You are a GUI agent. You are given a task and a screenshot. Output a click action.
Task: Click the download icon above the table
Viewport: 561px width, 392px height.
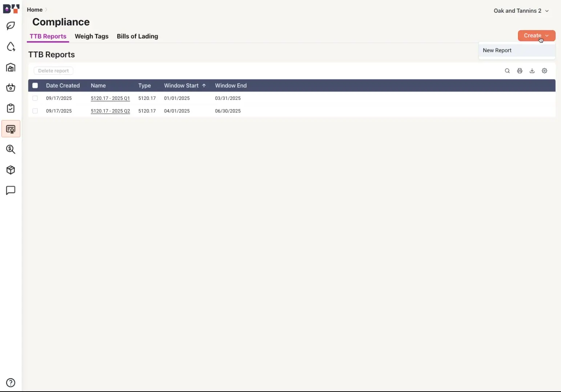[532, 71]
